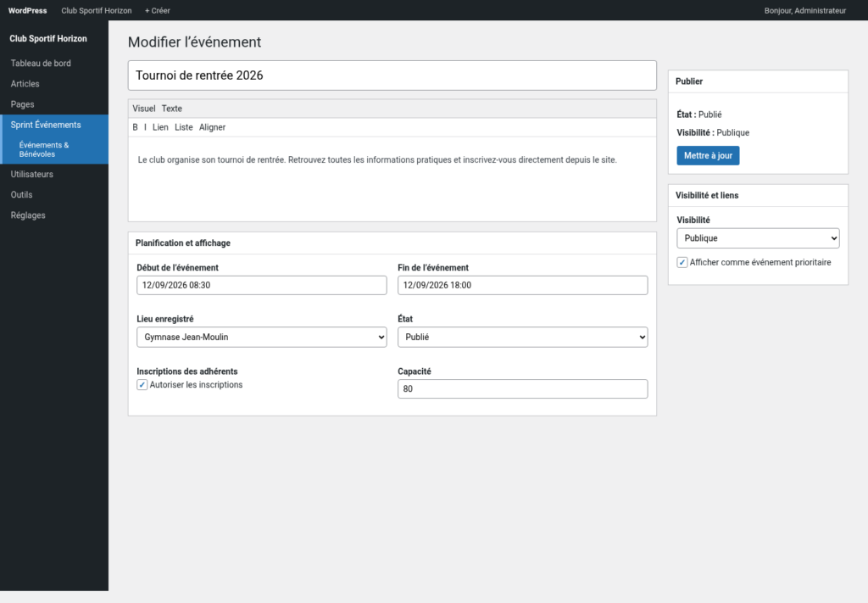Open the 'État' dropdown showing Publié
This screenshot has height=603, width=868.
(x=522, y=338)
